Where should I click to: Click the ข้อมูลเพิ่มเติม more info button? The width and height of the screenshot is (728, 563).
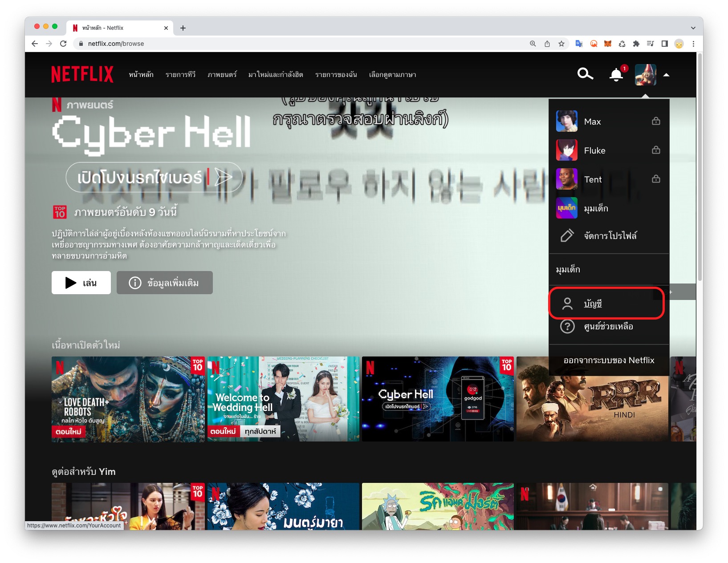tap(165, 283)
